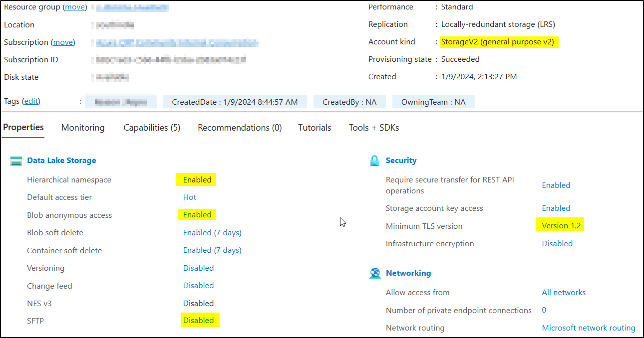Click the Networking globe icon
Screen dimensions: 644x338
(375, 273)
